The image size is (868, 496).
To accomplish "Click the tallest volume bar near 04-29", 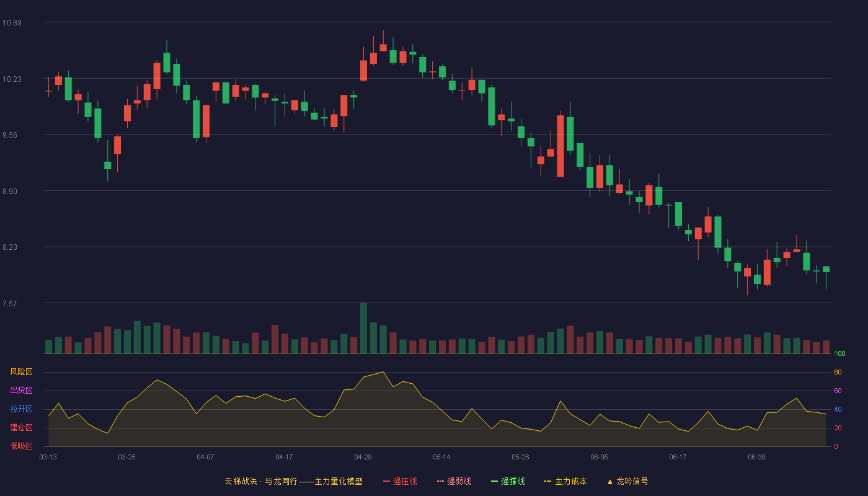I will [x=363, y=328].
